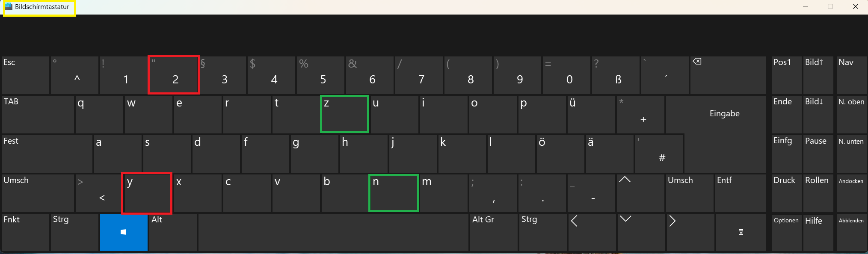
Task: Toggle the Nav navigation key
Action: coord(851,75)
